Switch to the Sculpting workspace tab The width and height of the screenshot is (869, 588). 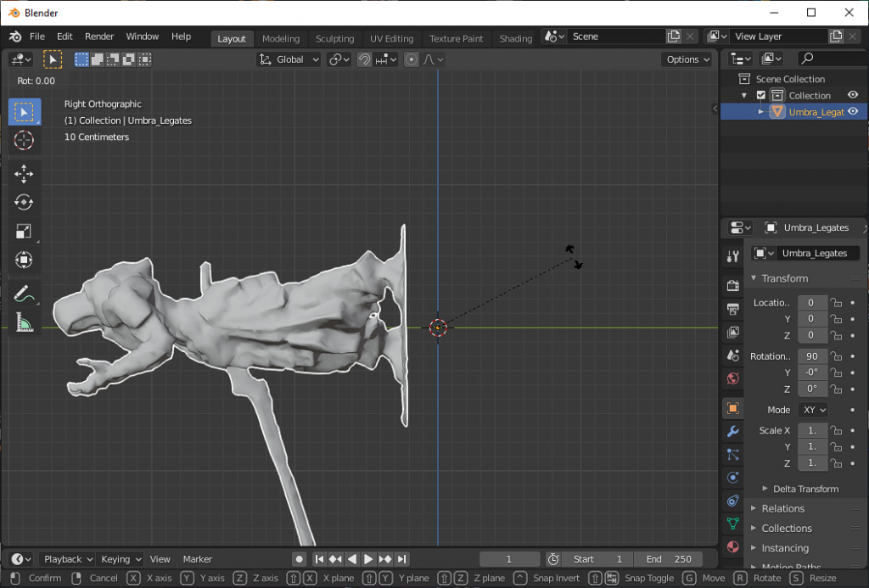tap(334, 38)
